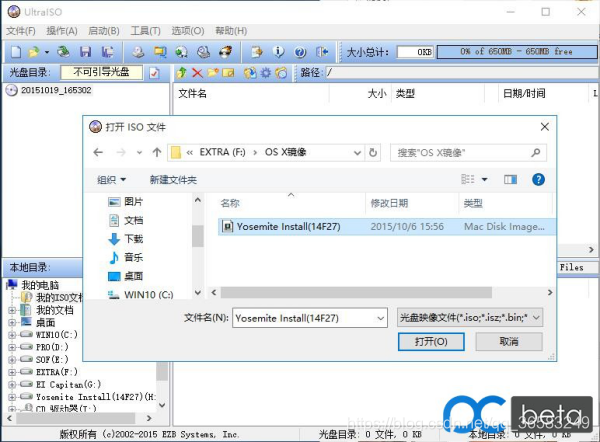Click the Refresh button beside address bar
The height and width of the screenshot is (442, 600).
click(373, 153)
